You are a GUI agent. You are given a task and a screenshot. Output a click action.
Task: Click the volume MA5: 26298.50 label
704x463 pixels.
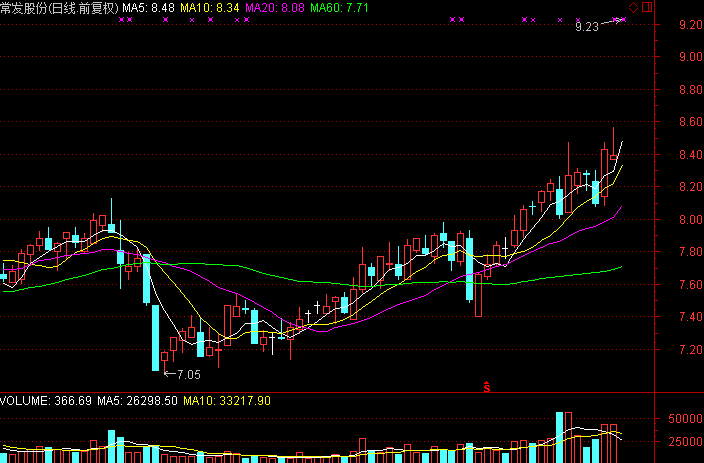tap(137, 401)
